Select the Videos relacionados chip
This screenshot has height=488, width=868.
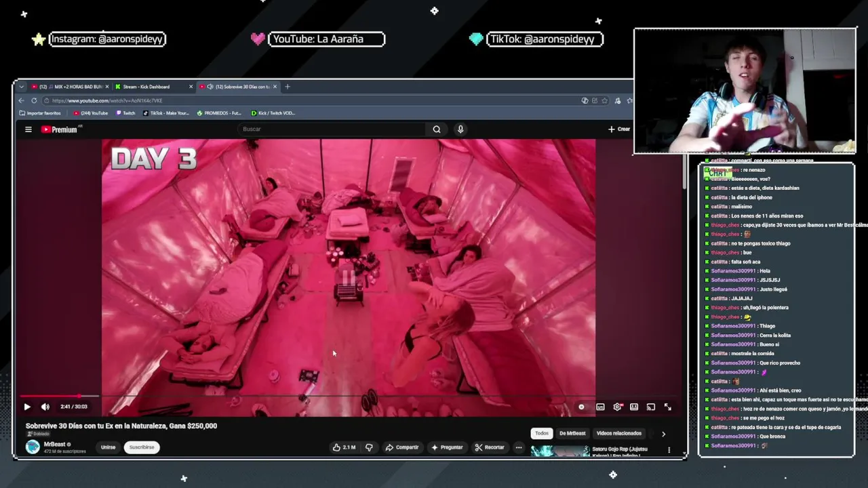coord(618,433)
